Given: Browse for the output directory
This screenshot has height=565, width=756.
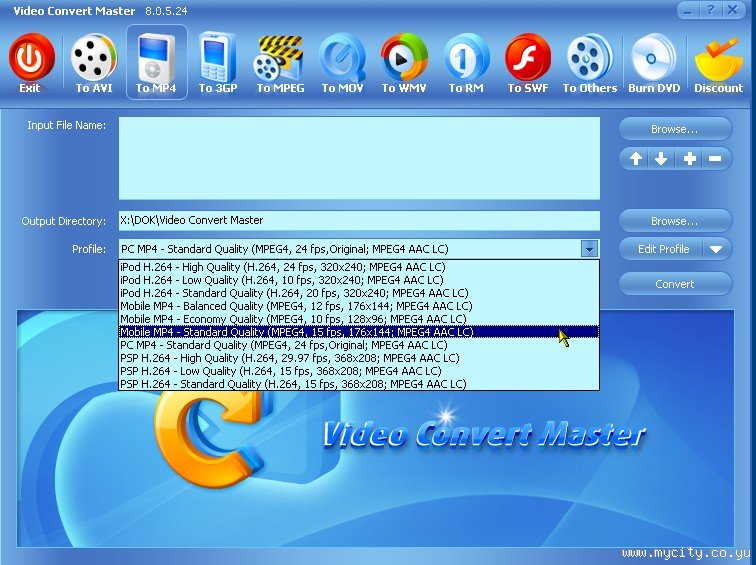Looking at the screenshot, I should pos(675,221).
